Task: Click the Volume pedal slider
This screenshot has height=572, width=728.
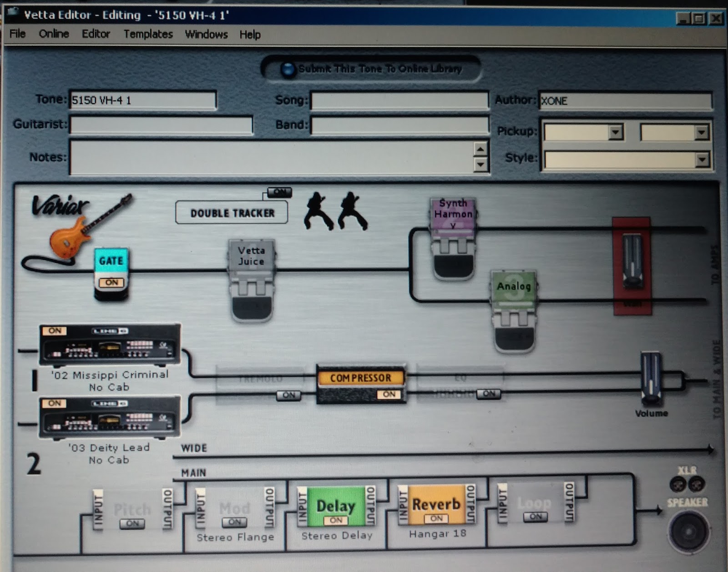Action: click(651, 378)
